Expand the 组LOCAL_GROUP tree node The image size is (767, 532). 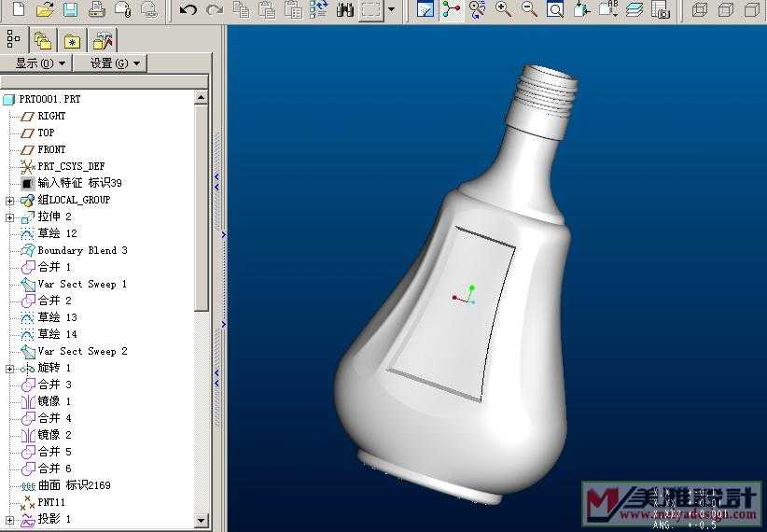[x=10, y=201]
